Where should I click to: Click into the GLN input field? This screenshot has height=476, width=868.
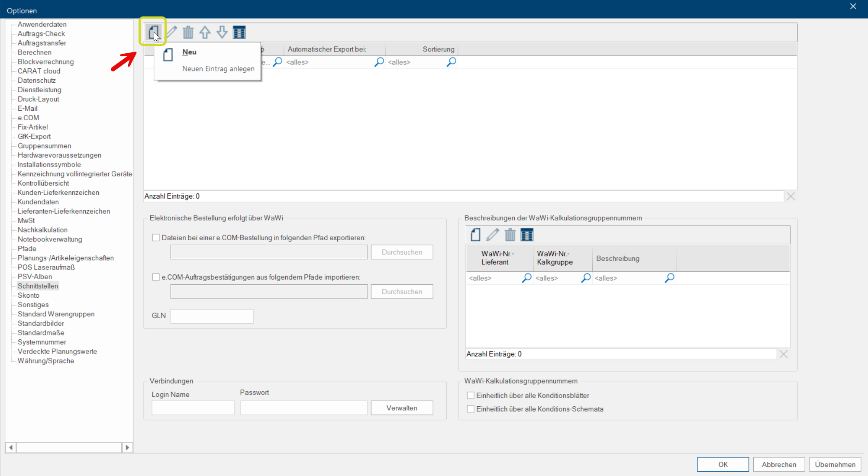click(x=212, y=316)
